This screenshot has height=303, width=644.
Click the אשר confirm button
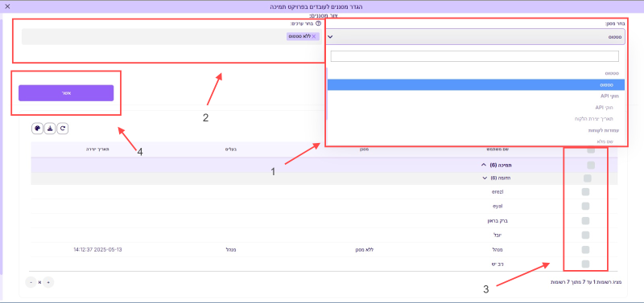coord(66,93)
